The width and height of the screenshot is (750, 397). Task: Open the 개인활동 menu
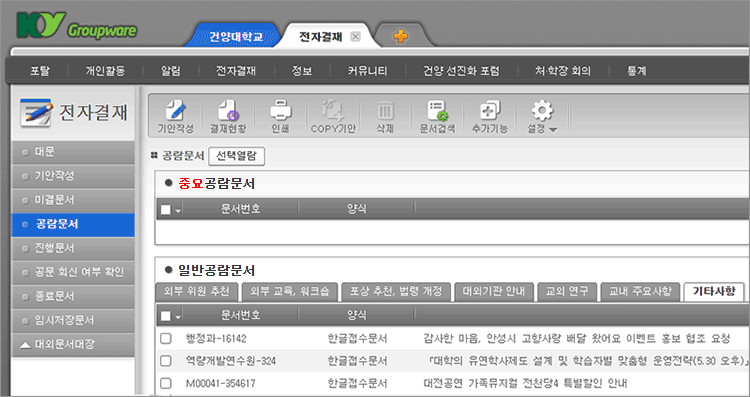pyautogui.click(x=105, y=71)
